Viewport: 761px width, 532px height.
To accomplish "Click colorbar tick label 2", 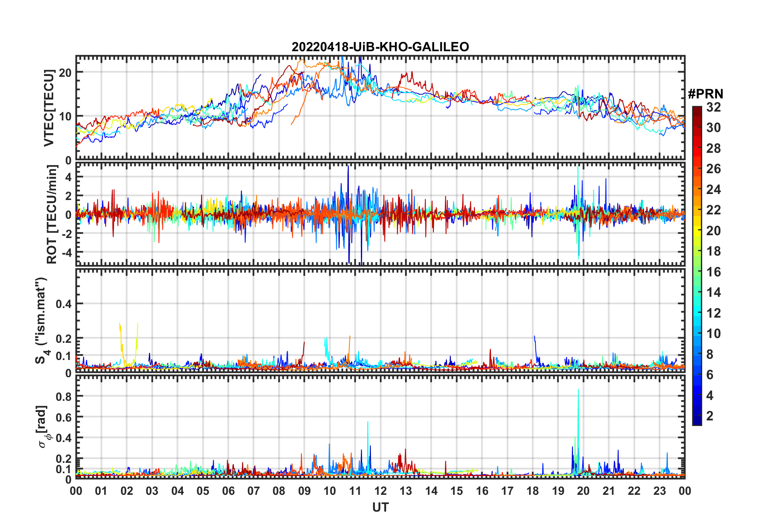I will pos(710,416).
